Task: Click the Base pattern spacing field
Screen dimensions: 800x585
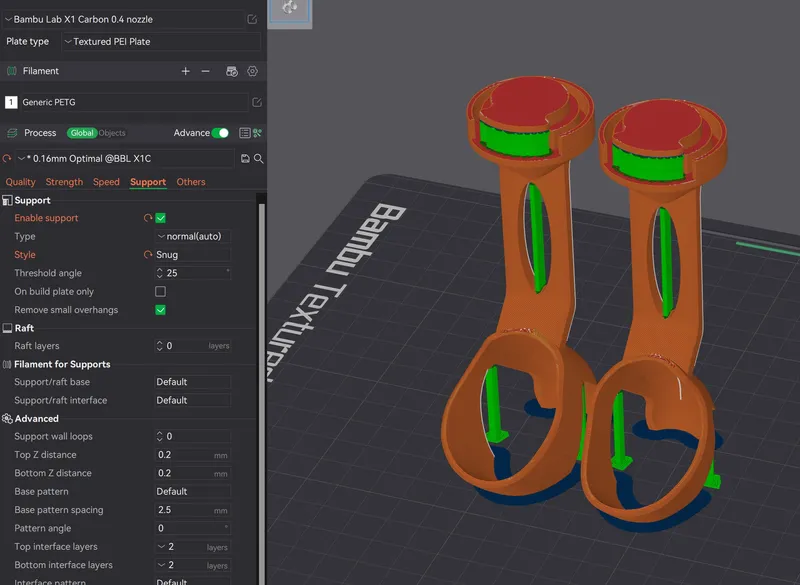Action: coord(193,510)
